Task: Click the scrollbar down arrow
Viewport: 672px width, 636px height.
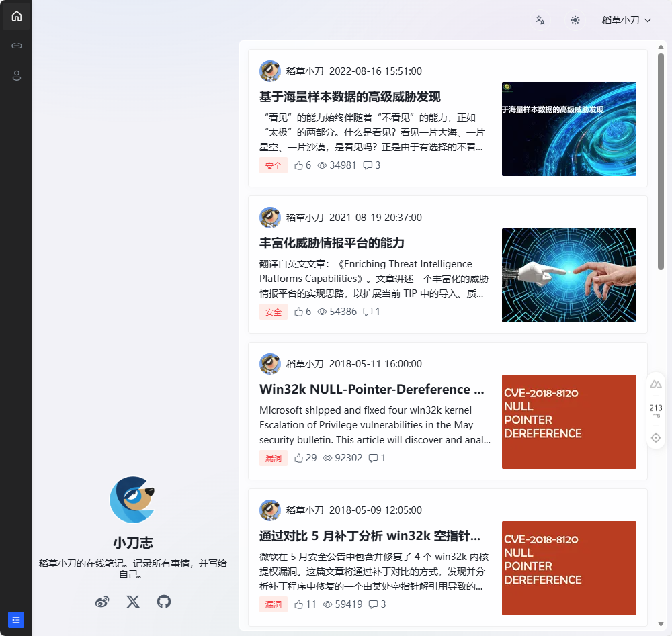Action: (x=661, y=624)
